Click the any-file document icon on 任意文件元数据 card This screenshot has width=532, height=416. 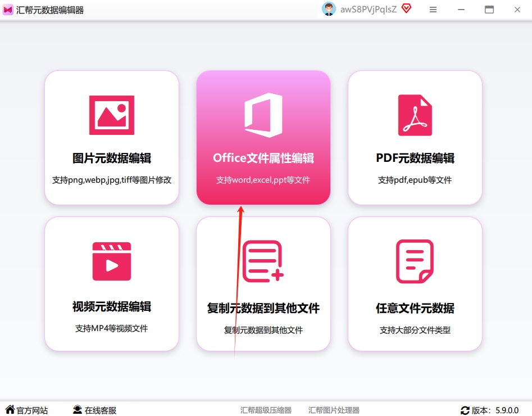click(x=415, y=261)
